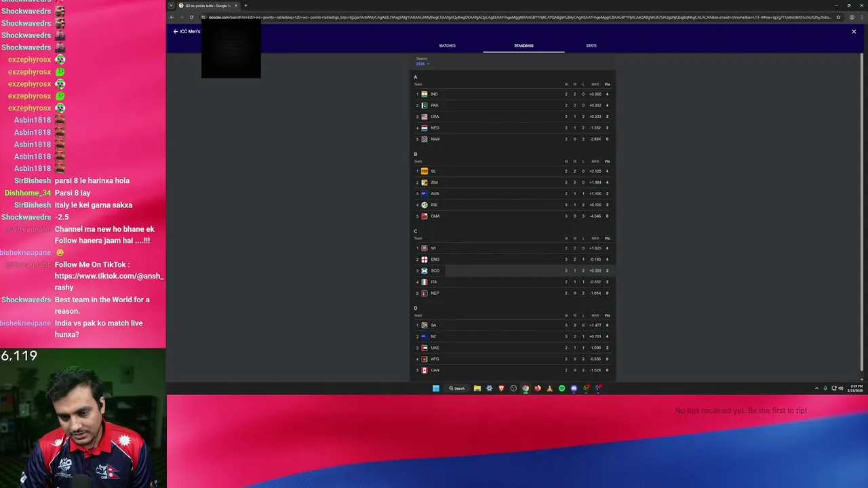Click the England flag next to ENG
The height and width of the screenshot is (488, 868).
pyautogui.click(x=425, y=259)
